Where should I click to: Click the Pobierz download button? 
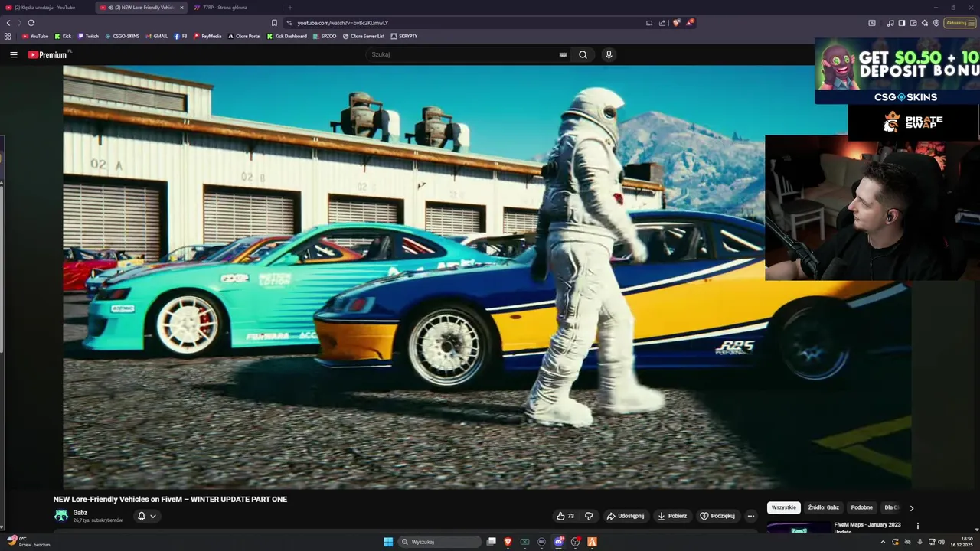pos(672,516)
